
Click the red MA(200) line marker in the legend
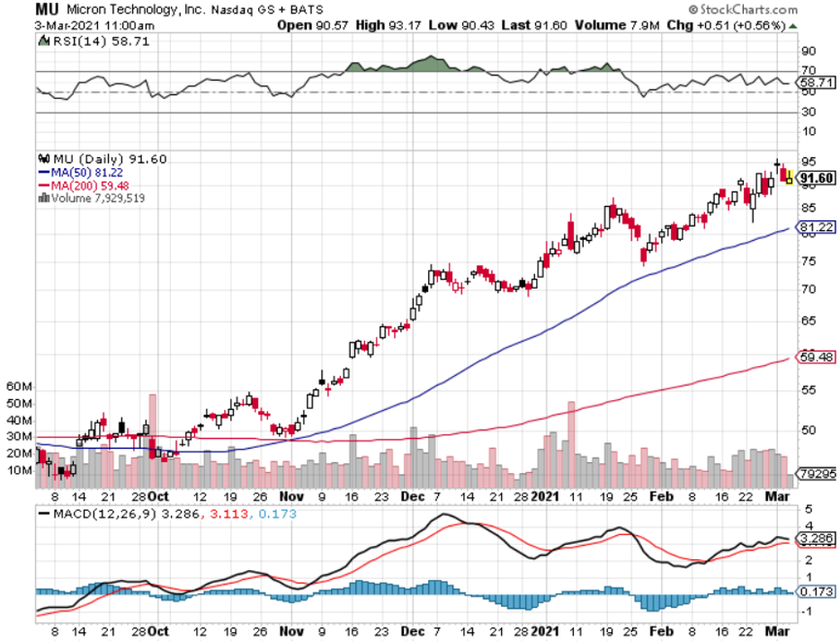(44, 186)
